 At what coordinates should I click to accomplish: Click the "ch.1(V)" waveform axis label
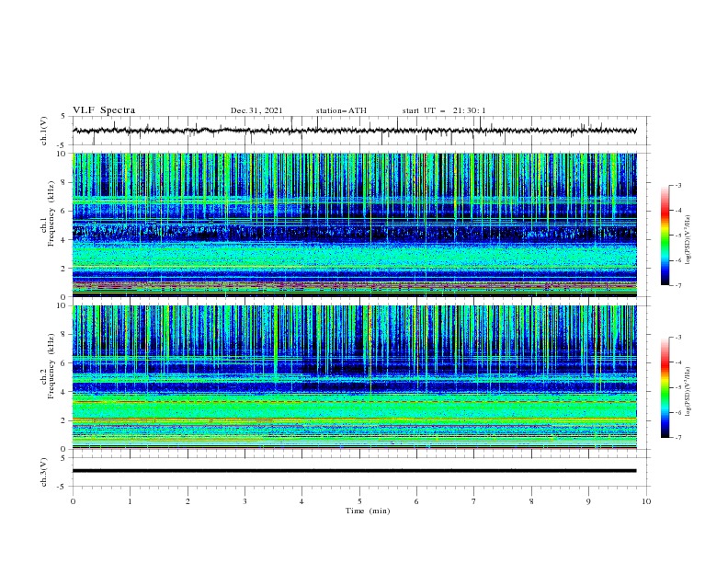coord(44,131)
